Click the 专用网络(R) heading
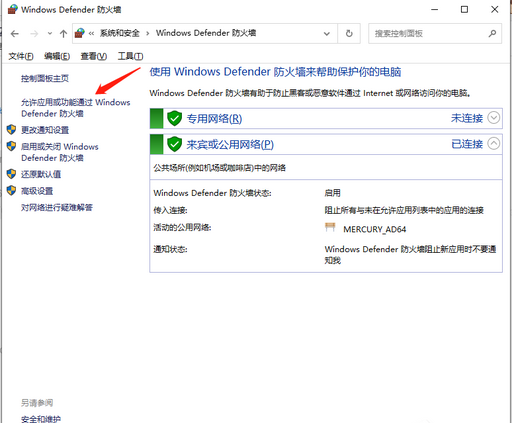513x423 pixels. coord(214,119)
